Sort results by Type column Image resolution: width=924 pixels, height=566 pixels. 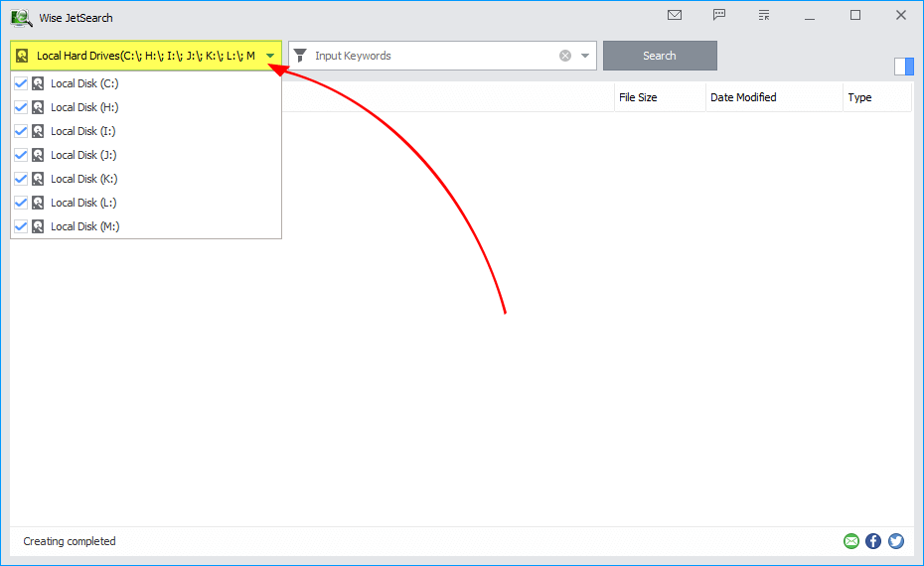pos(877,97)
